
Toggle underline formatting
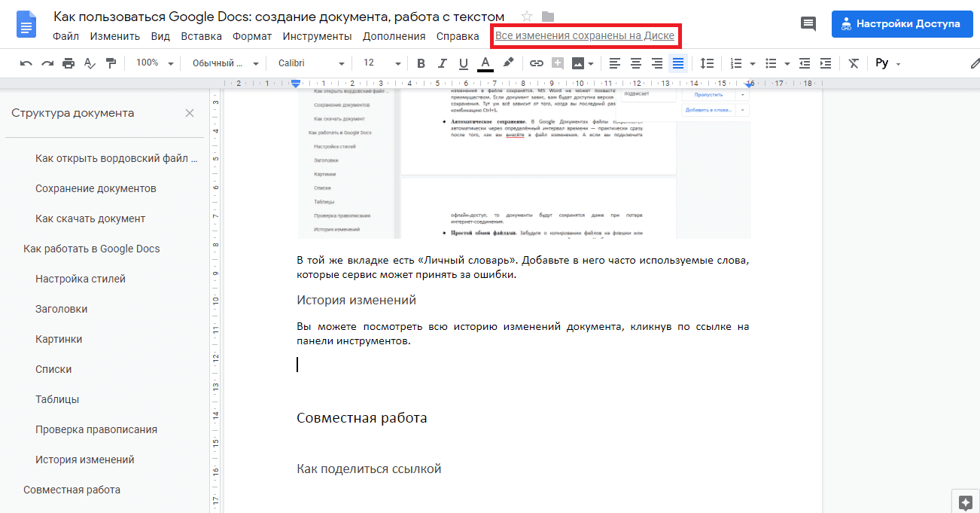[463, 63]
